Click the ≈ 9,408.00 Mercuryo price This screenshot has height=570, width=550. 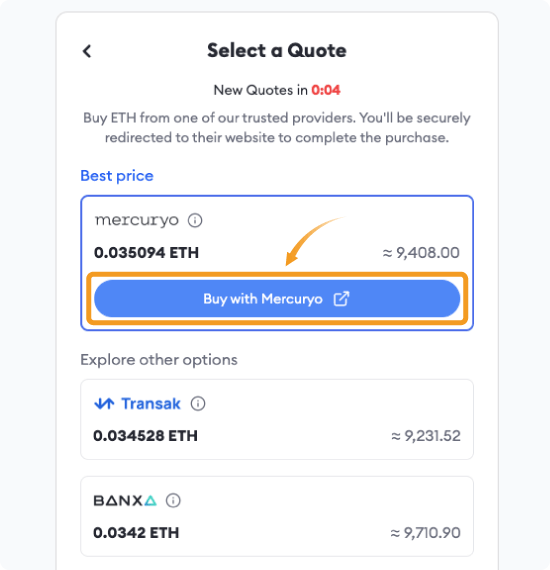pos(421,253)
